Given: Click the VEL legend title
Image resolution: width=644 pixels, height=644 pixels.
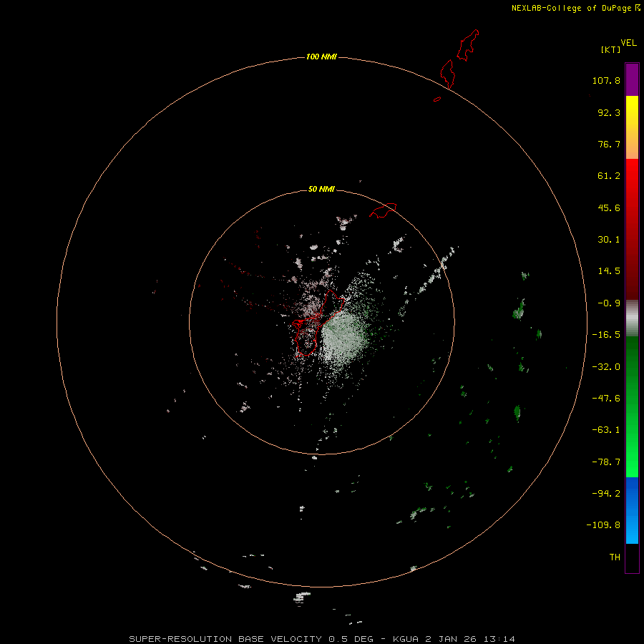Looking at the screenshot, I should pos(628,43).
